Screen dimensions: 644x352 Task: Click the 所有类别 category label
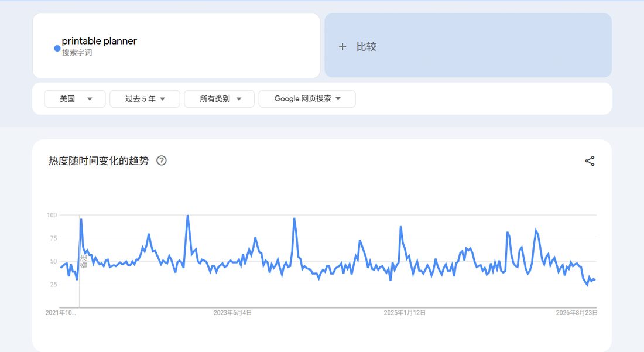[215, 99]
